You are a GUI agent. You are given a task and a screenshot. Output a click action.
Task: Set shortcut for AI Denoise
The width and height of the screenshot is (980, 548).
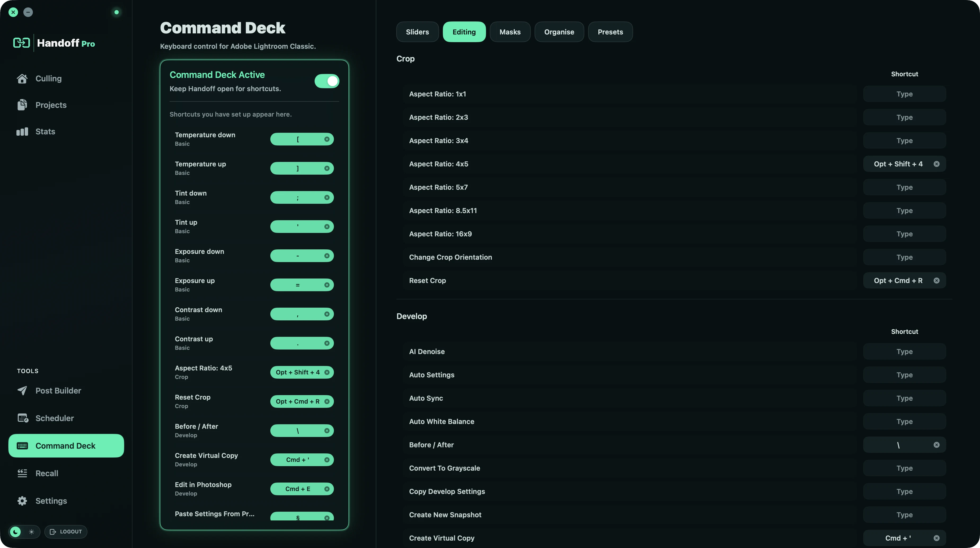pos(904,351)
